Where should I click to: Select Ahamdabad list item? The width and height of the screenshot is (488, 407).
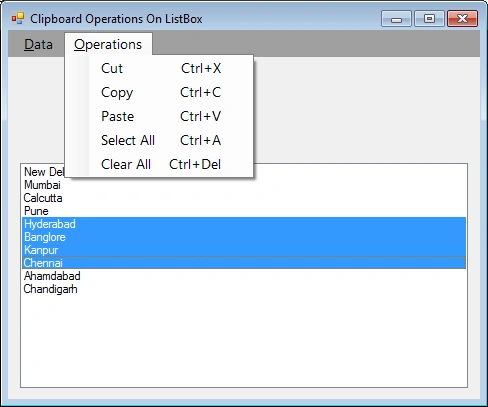tap(244, 276)
